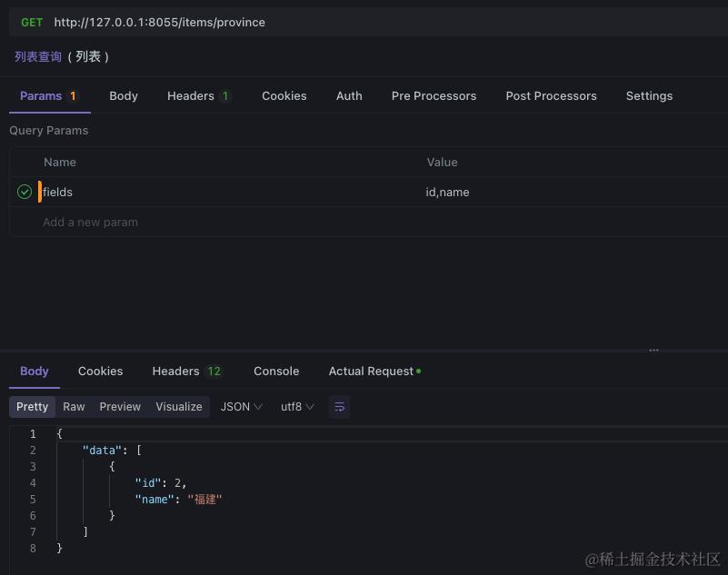Open the Console panel icon area
The width and height of the screenshot is (728, 575).
[x=275, y=371]
